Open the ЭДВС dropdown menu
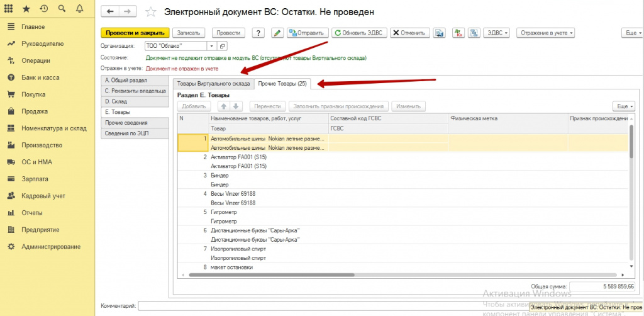 coord(497,33)
